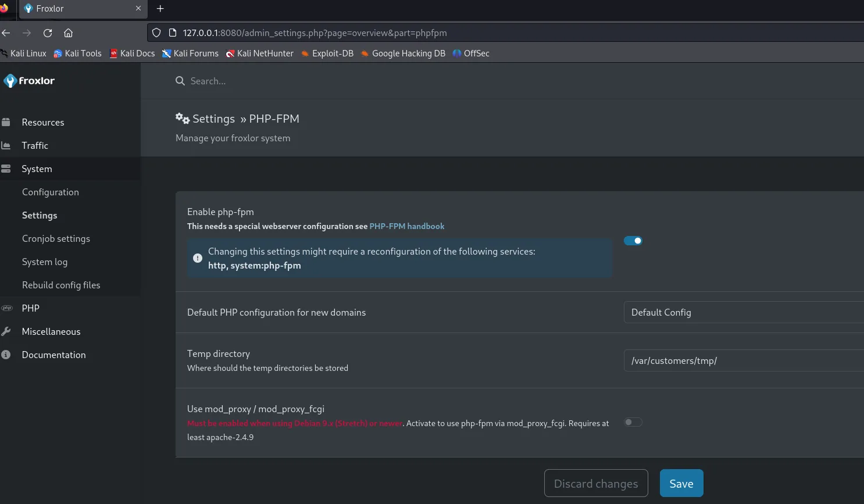
Task: Click the page info icon in the address bar
Action: pyautogui.click(x=172, y=33)
